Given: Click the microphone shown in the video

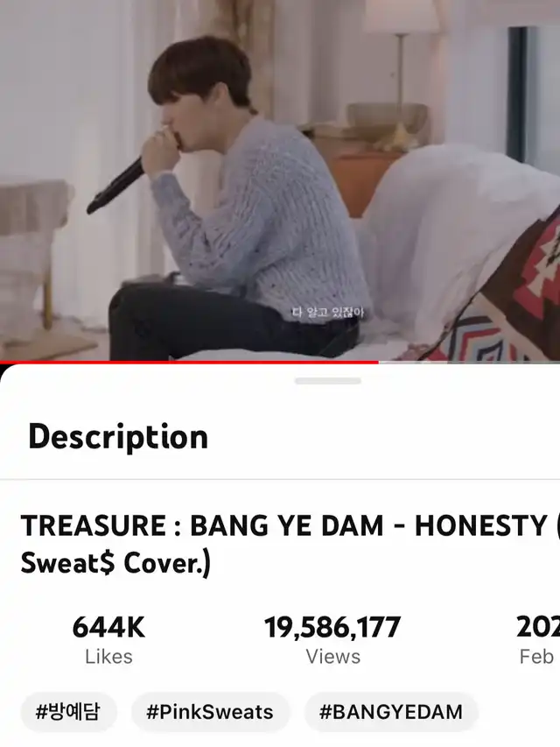Looking at the screenshot, I should point(116,187).
